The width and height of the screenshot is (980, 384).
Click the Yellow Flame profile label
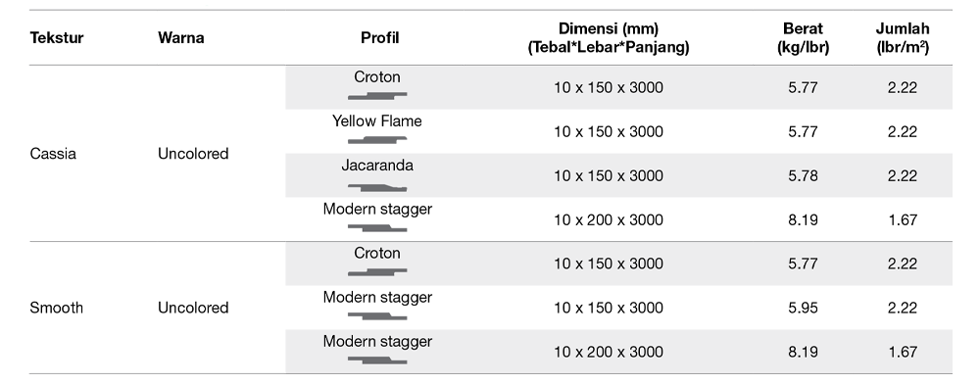[x=377, y=121]
